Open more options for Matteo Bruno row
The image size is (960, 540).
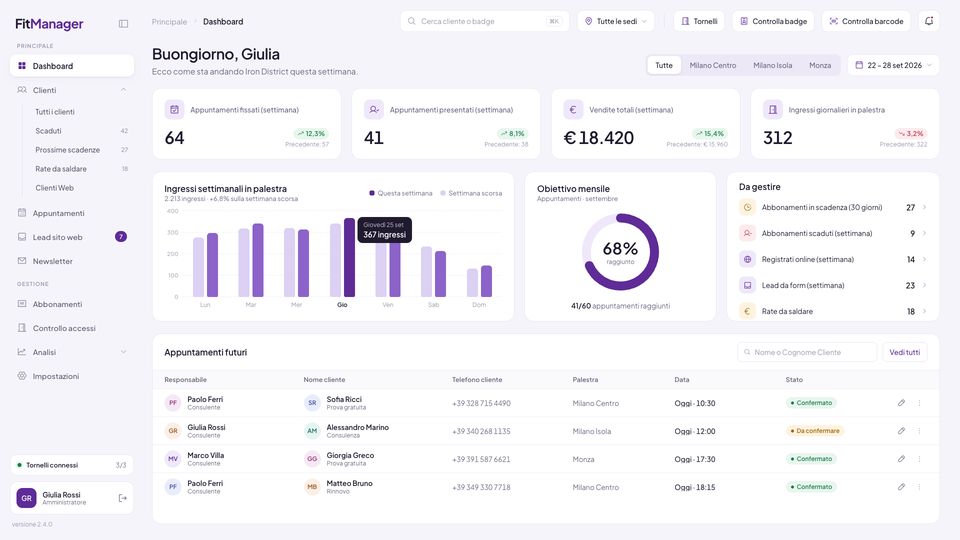point(919,487)
